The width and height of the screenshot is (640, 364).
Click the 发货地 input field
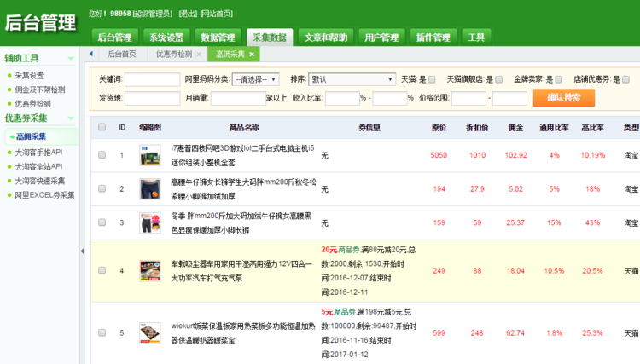[x=152, y=98]
